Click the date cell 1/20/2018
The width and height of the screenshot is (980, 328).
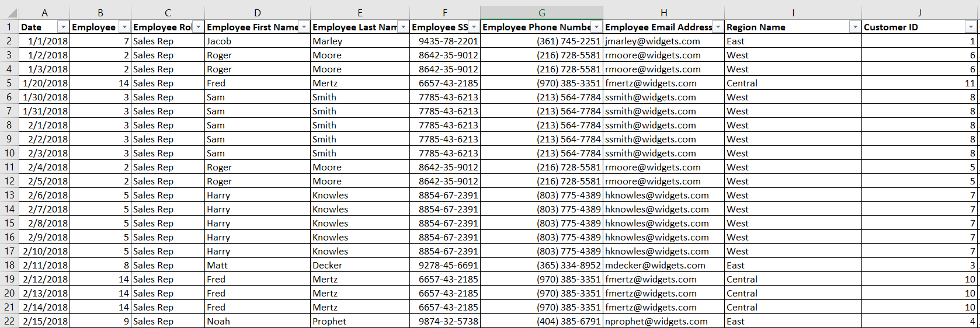(44, 83)
